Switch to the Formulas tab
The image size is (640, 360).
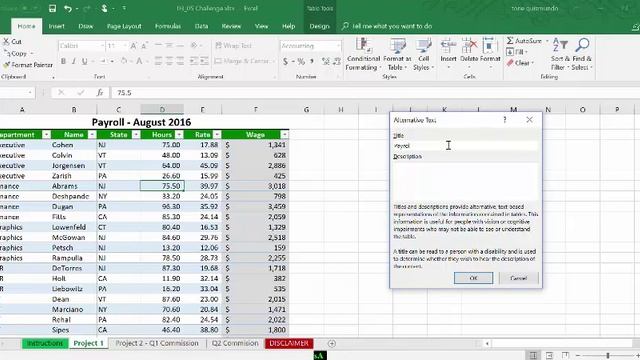[x=168, y=26]
